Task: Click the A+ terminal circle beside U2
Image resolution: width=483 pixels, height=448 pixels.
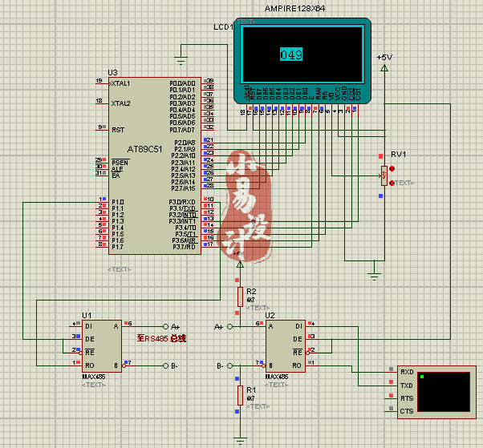Action: (229, 326)
